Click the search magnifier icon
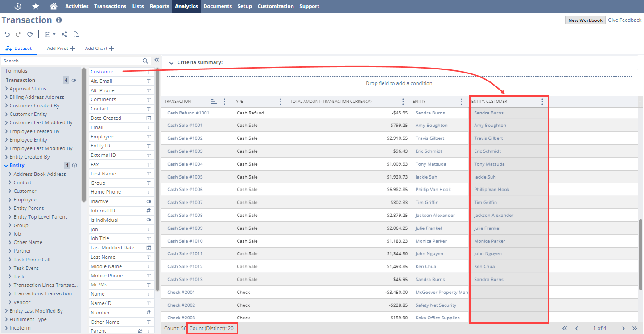 145,61
